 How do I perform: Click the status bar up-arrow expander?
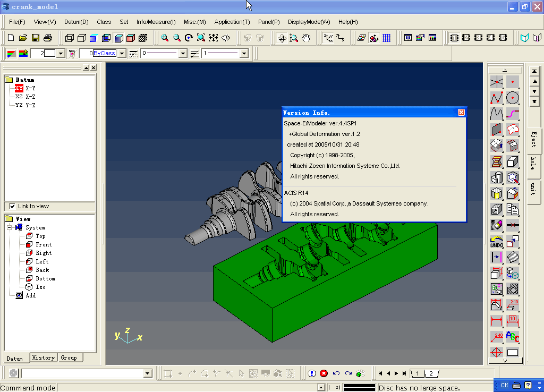(321, 388)
